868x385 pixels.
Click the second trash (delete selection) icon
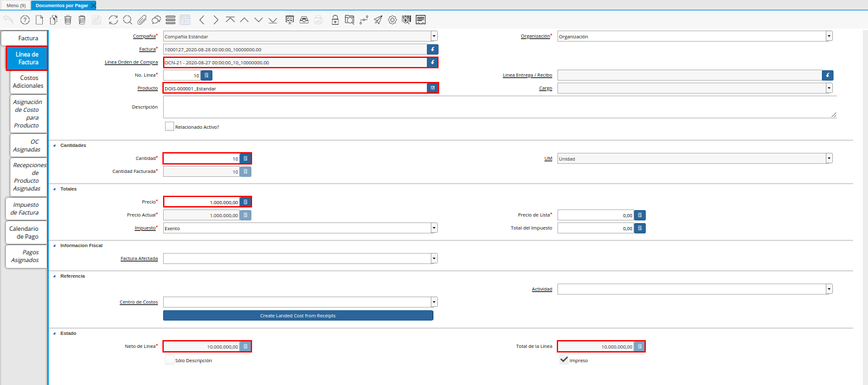pyautogui.click(x=82, y=20)
